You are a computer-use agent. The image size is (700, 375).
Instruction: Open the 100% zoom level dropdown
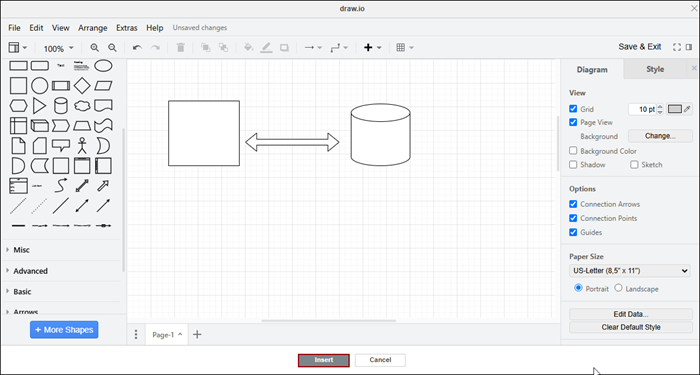pos(58,48)
